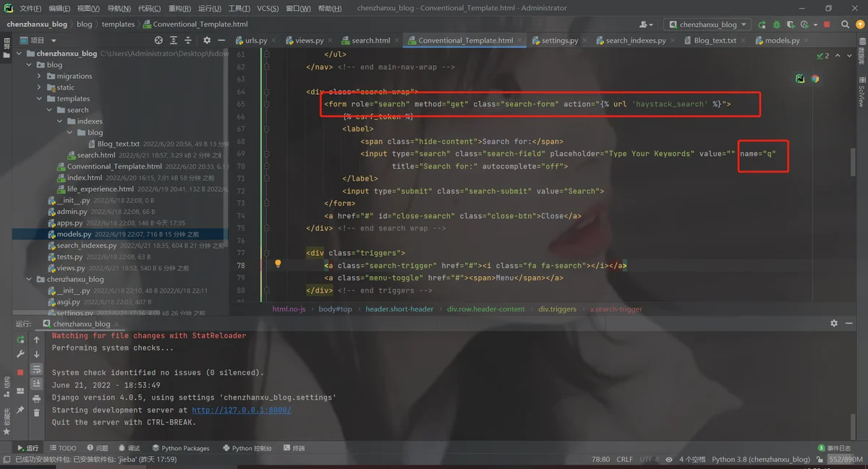Viewport: 868px width, 469px height.
Task: Collapse the chenzhanxu_blog root folder
Action: [x=19, y=53]
